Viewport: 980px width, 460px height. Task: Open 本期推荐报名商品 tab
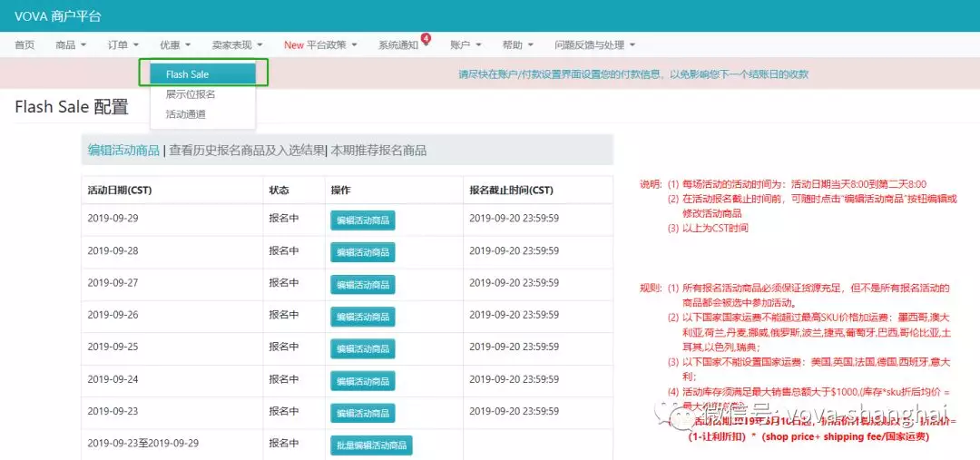pos(378,150)
